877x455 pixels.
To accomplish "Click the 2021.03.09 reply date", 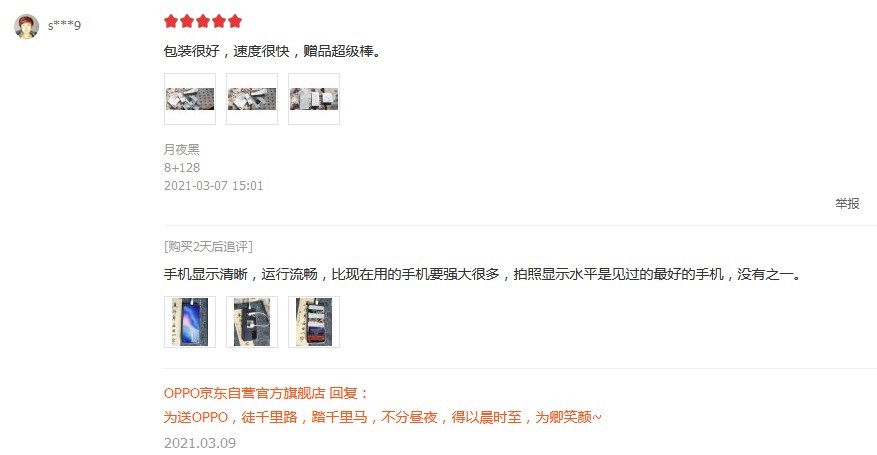I will pyautogui.click(x=200, y=443).
